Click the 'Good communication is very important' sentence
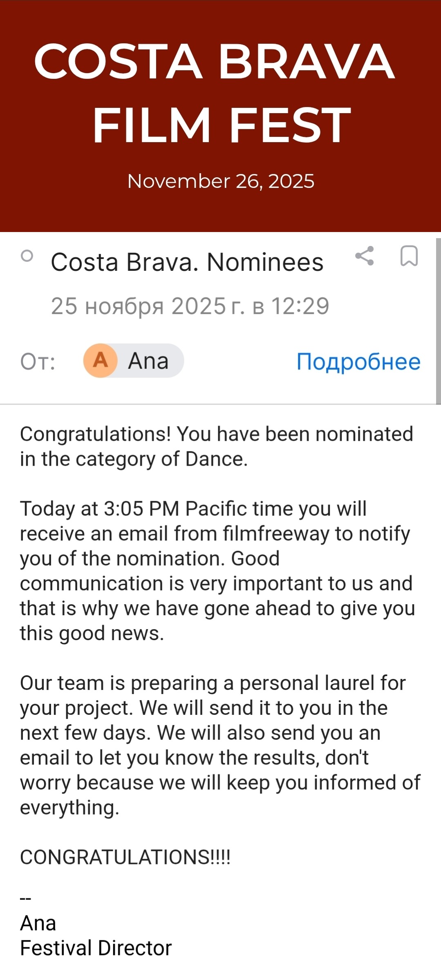Viewport: 441px width, 980px height. click(216, 583)
